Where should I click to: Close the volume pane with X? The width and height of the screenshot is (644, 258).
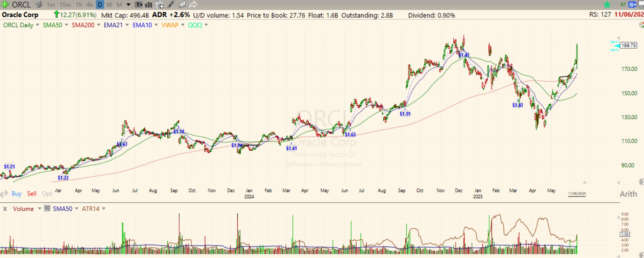point(5,209)
